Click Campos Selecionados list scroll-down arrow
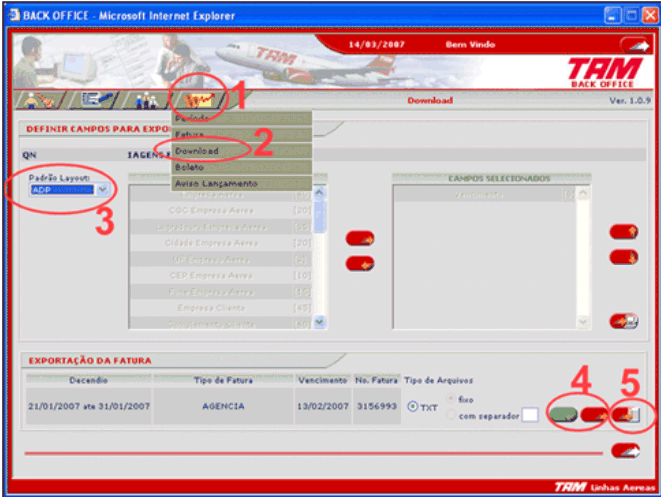This screenshot has width=661, height=497. (x=583, y=322)
